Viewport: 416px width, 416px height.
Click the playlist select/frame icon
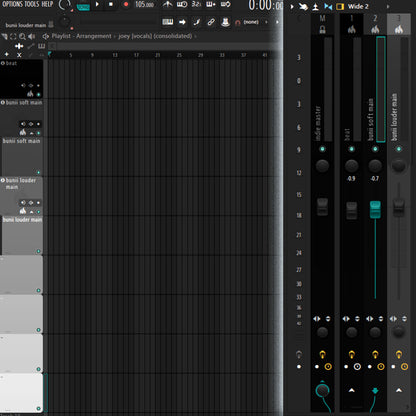(13, 36)
